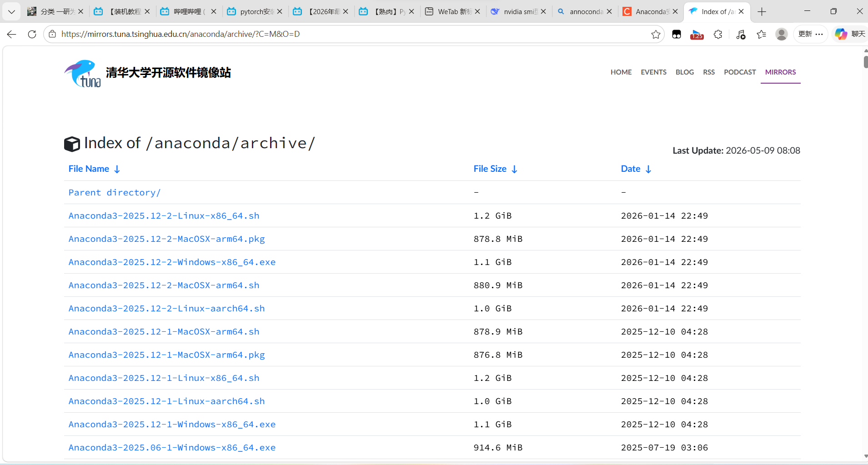The width and height of the screenshot is (868, 465).
Task: Open the EVENTS navigation link
Action: point(653,72)
